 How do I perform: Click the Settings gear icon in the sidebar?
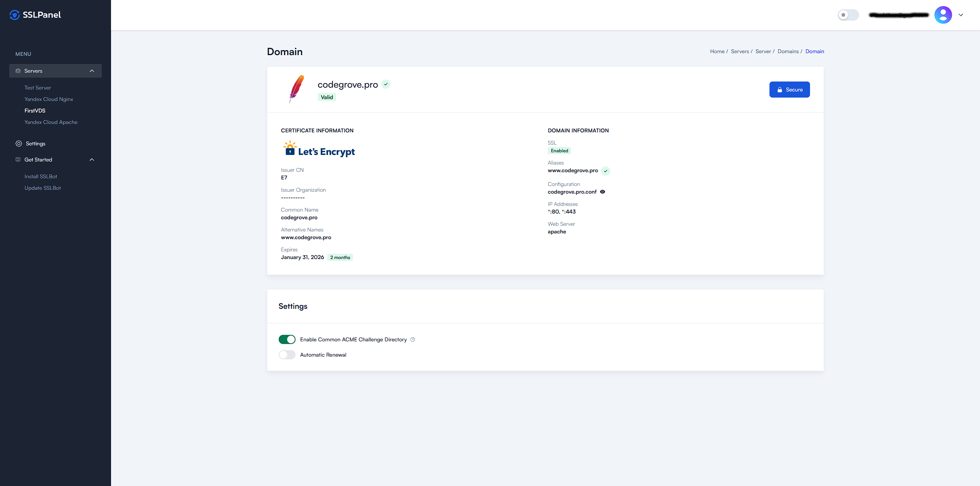tap(19, 144)
